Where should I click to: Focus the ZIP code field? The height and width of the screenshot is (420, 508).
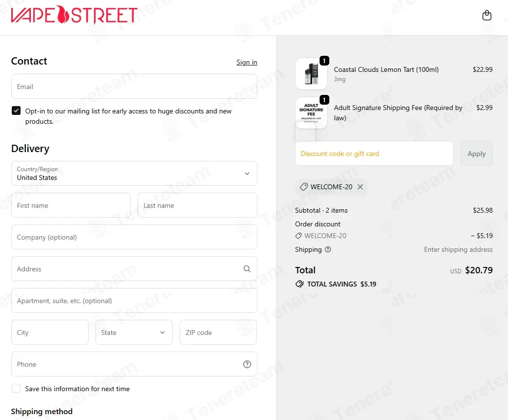[x=218, y=332]
